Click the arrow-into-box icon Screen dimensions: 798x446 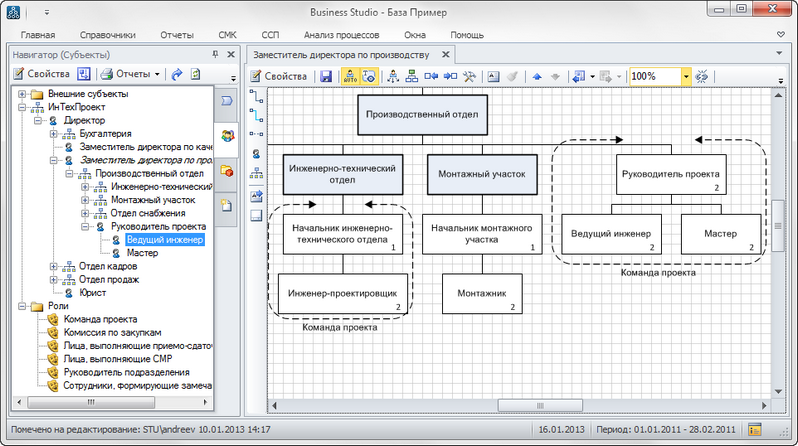[x=450, y=76]
